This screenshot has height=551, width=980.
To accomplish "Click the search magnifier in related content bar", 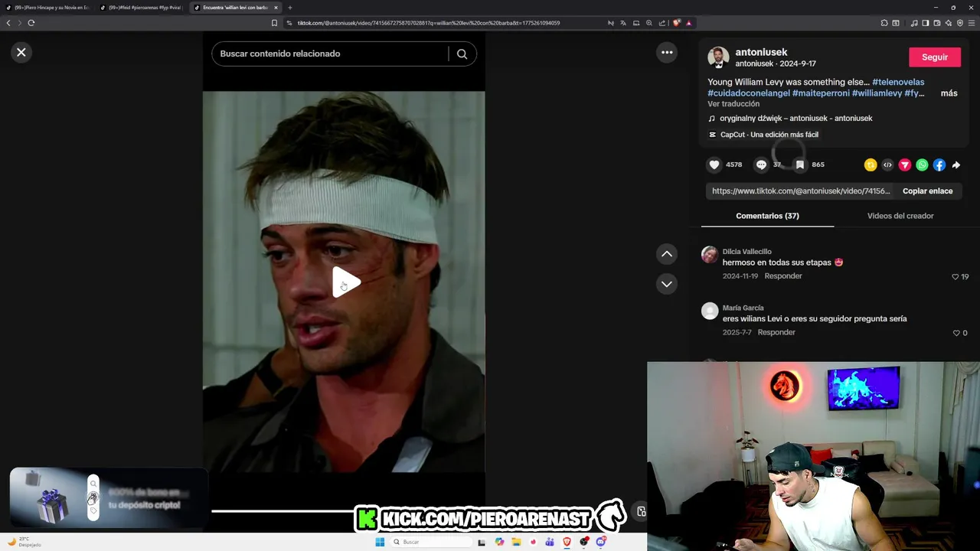I will point(462,54).
